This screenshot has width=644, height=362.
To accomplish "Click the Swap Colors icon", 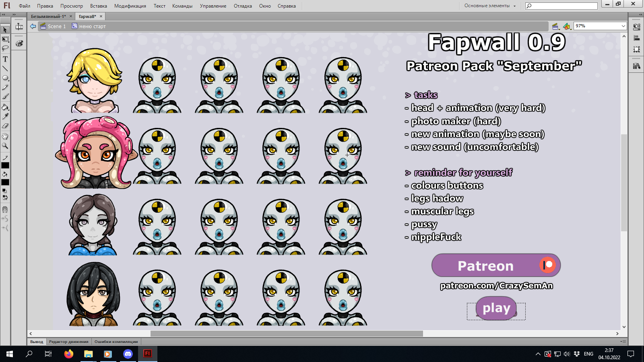I will [x=5, y=197].
